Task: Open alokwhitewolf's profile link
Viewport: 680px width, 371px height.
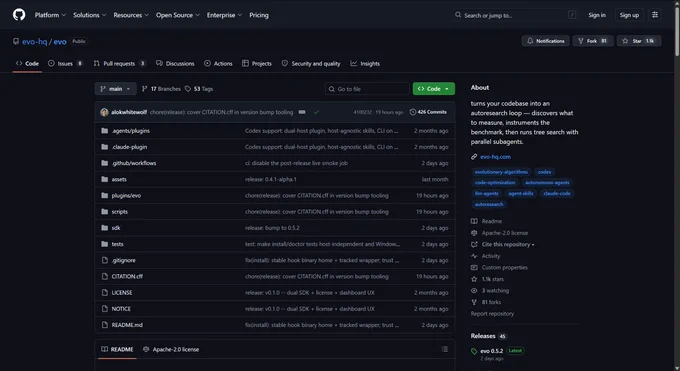Action: click(x=129, y=112)
